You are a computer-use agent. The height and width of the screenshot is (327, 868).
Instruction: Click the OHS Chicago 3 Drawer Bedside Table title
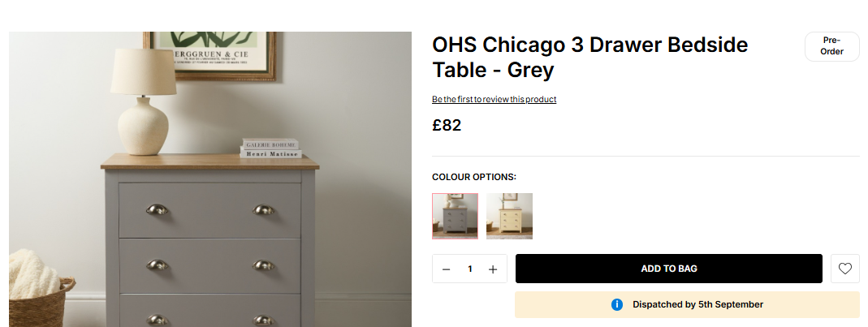coord(590,58)
